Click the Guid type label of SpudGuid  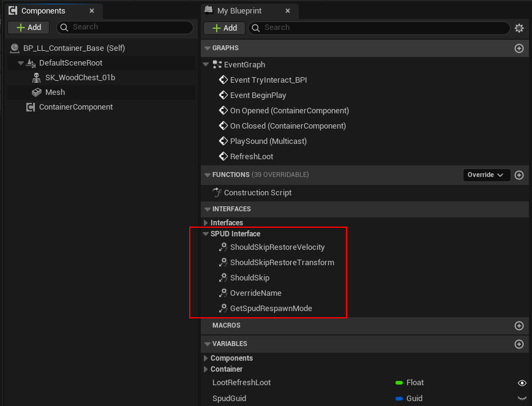point(414,398)
